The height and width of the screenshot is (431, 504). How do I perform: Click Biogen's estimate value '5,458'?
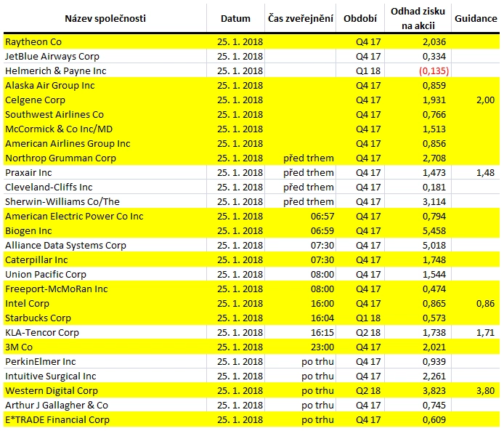coord(434,231)
